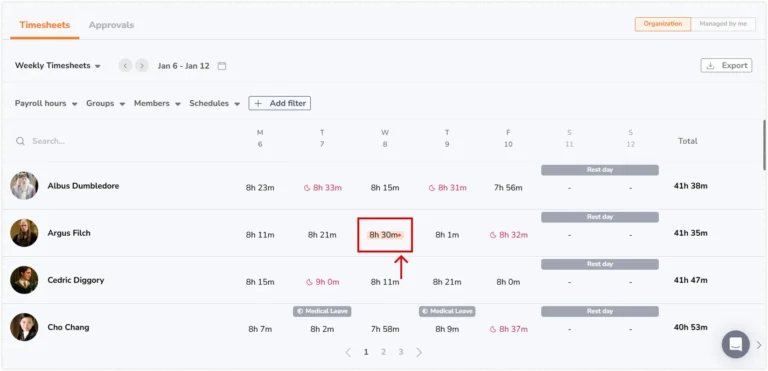The height and width of the screenshot is (371, 768).
Task: Click the Export download icon
Action: [710, 66]
